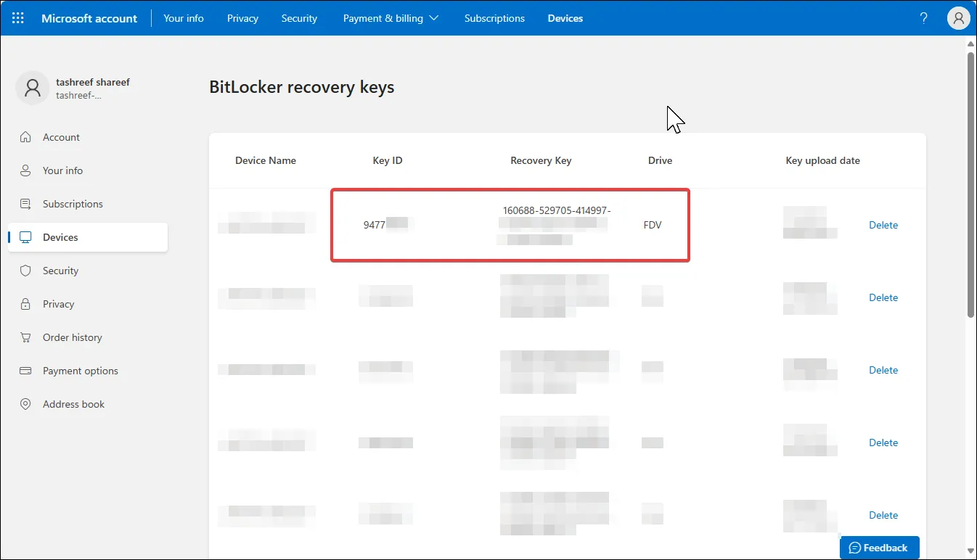Click the Payment options card icon
Image resolution: width=977 pixels, height=560 pixels.
[25, 371]
